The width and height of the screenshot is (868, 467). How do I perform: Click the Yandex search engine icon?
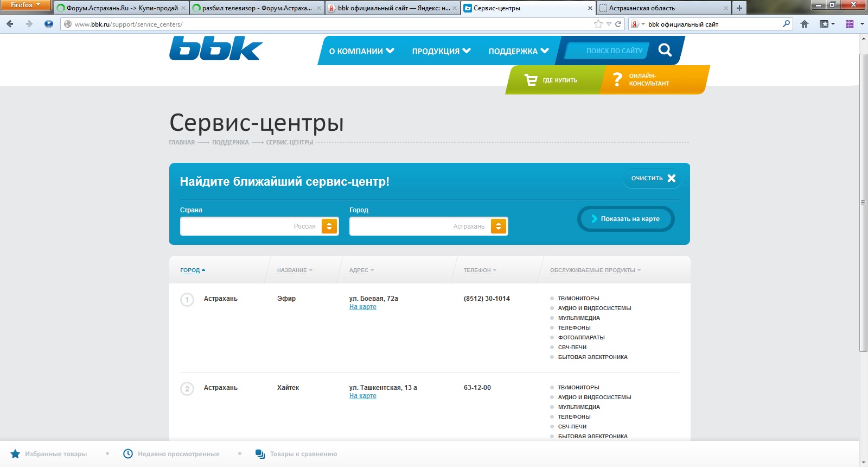[635, 24]
